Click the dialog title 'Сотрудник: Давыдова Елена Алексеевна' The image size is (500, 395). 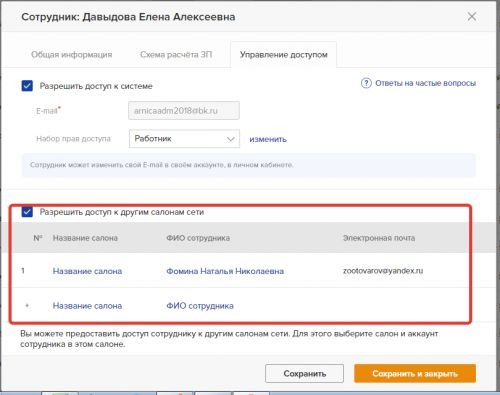click(128, 17)
